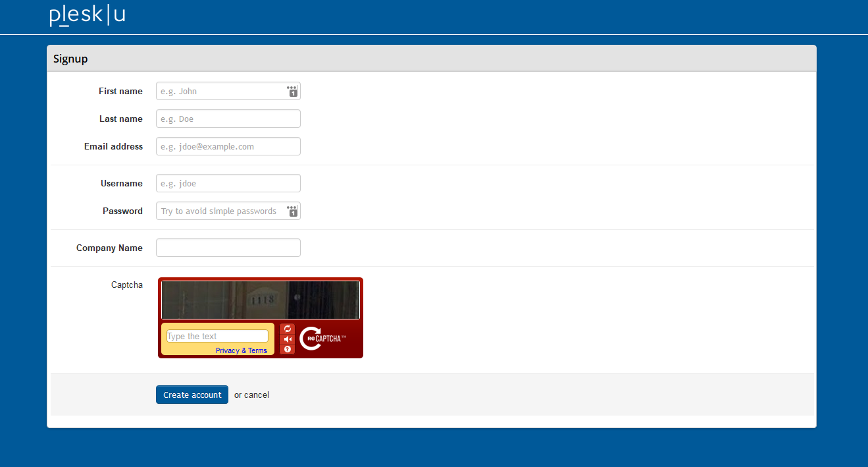Click the Last name label
The image size is (868, 467).
(x=121, y=119)
